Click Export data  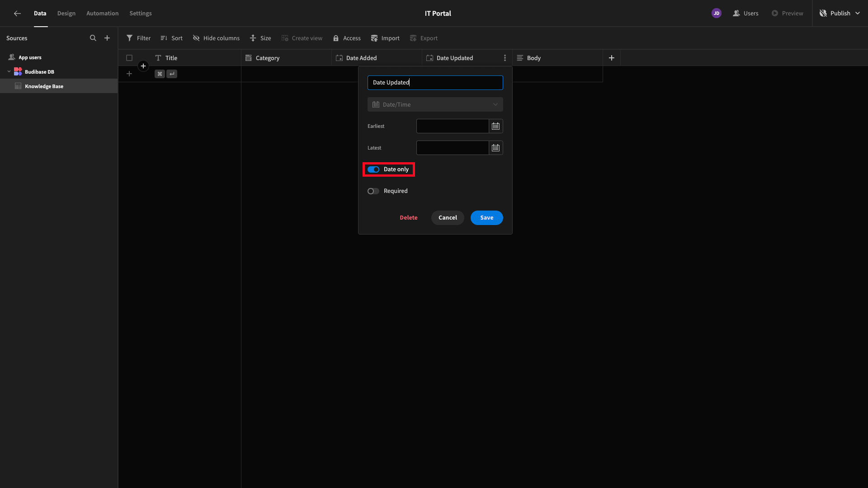point(424,38)
